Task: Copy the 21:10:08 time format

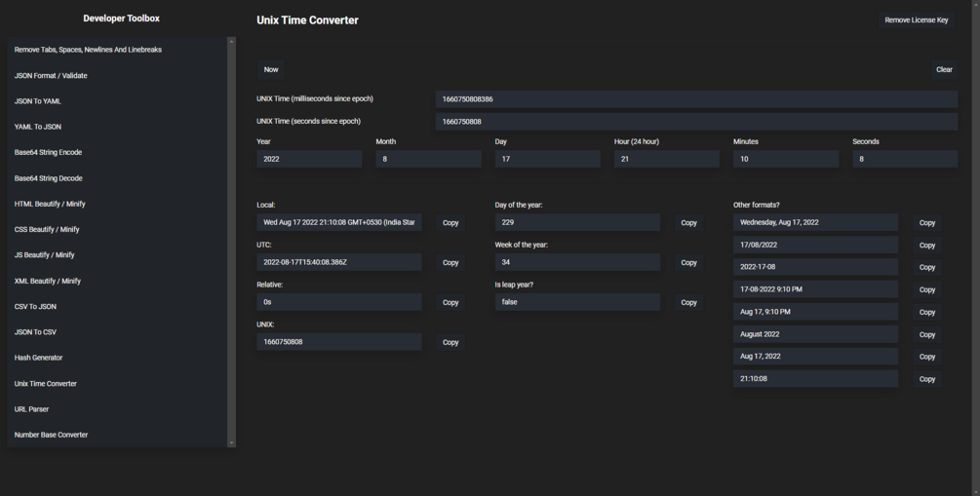Action: [x=926, y=379]
